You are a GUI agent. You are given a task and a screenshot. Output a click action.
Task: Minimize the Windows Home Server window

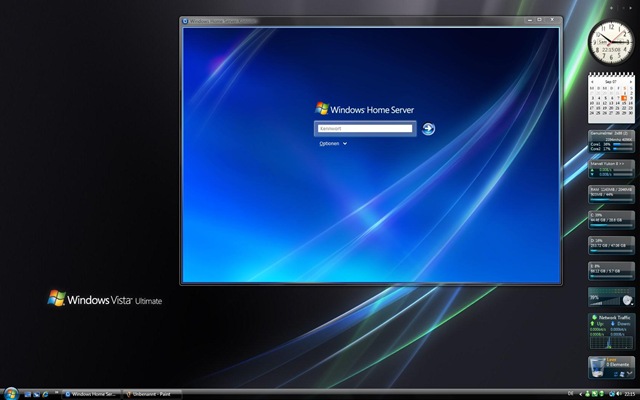[530, 20]
